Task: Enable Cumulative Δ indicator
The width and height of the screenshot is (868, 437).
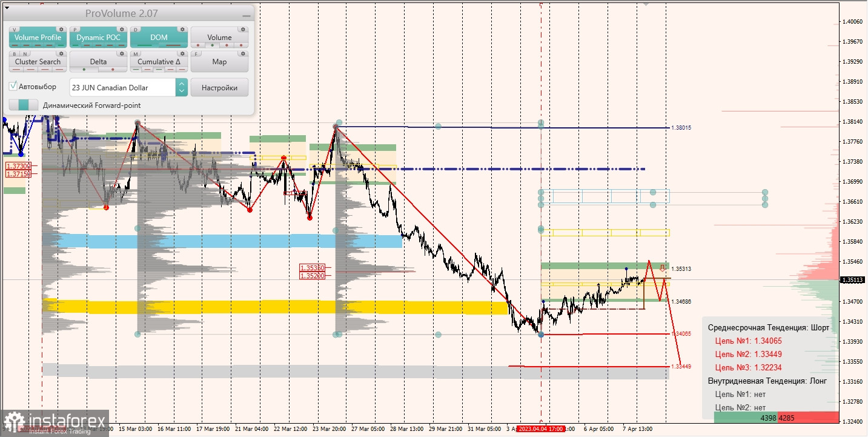Action: (159, 61)
